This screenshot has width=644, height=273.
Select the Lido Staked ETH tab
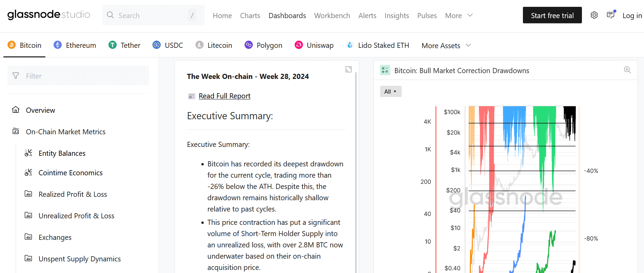[378, 45]
